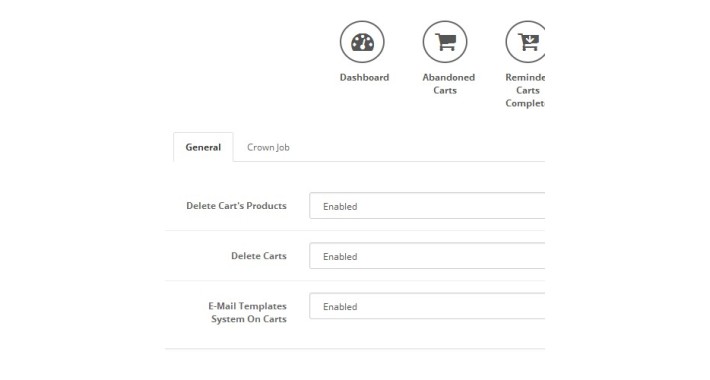Open the Delete Carts dropdown

click(427, 256)
